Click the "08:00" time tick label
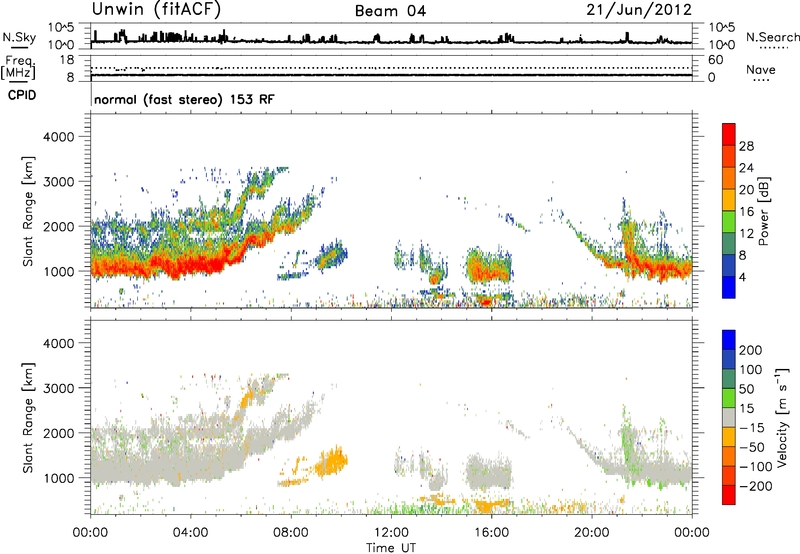Image resolution: width=800 pixels, height=554 pixels. 291,533
